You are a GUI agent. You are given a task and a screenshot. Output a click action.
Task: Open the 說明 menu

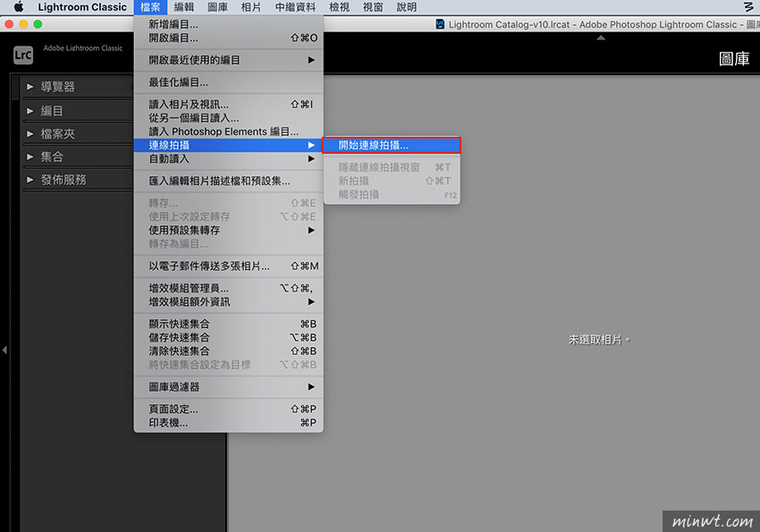(406, 7)
